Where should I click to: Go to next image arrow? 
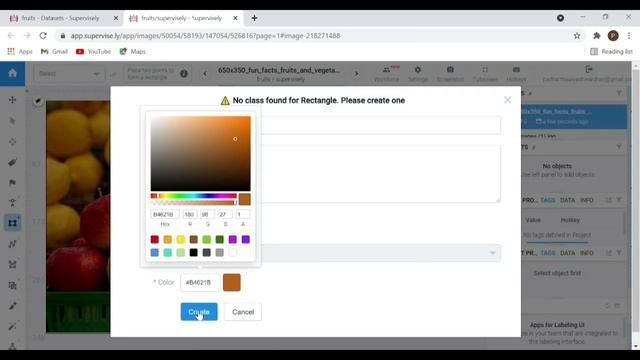(x=356, y=73)
